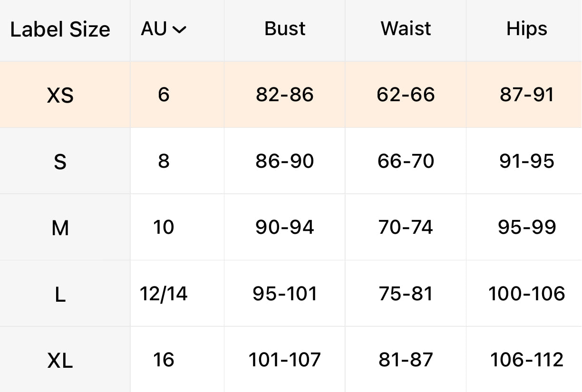Click the Label Size column header
The width and height of the screenshot is (582, 392).
60,30
